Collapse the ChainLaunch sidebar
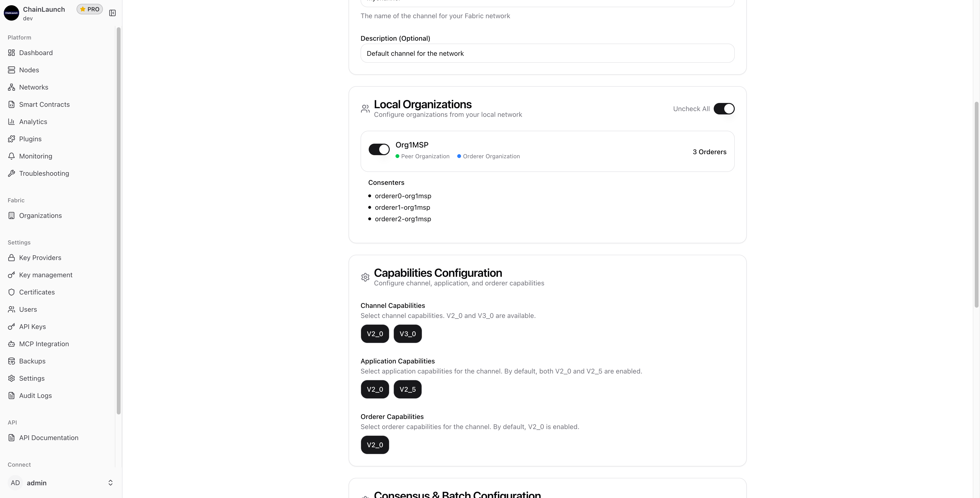The width and height of the screenshot is (980, 498). point(112,12)
